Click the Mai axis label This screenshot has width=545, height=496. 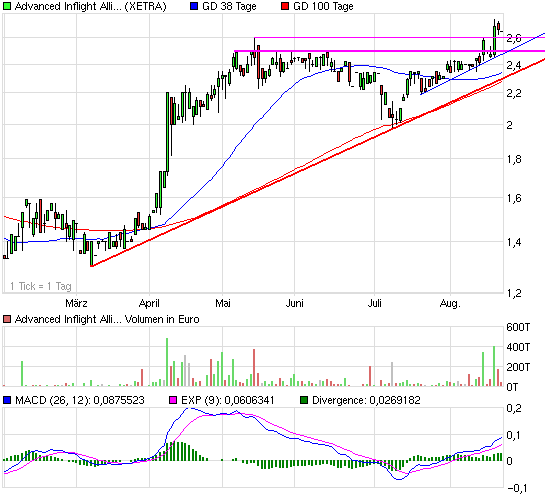click(x=223, y=303)
